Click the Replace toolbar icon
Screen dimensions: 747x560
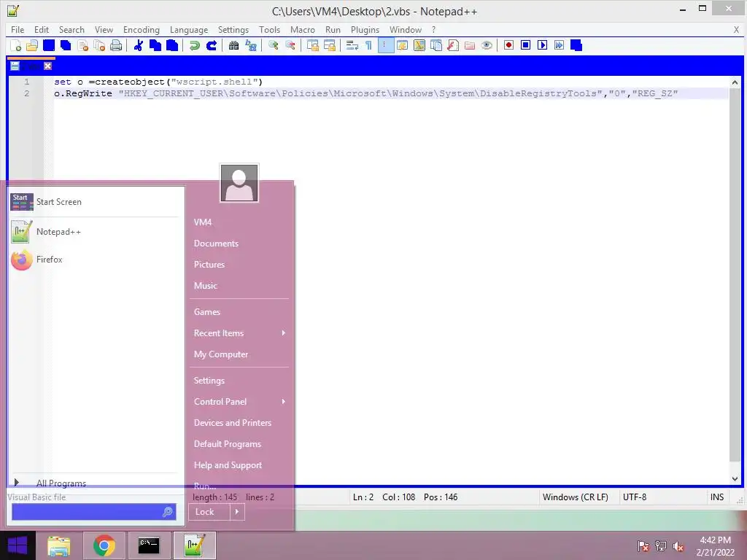251,45
